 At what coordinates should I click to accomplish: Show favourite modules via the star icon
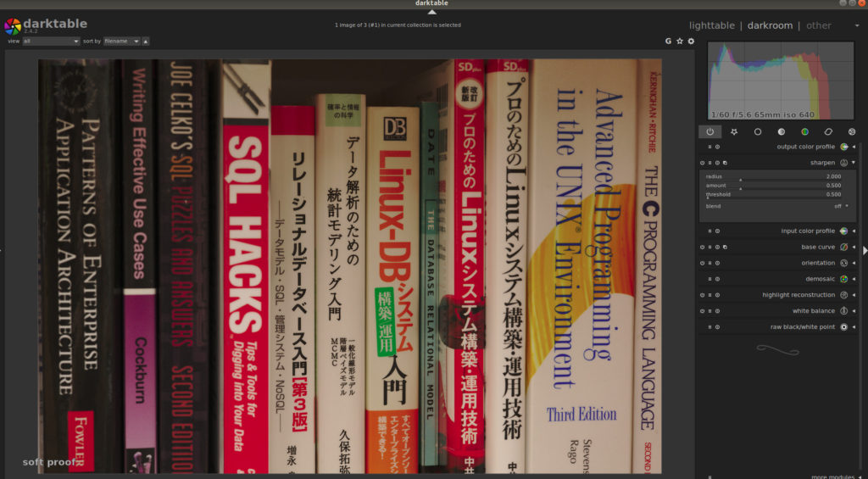pyautogui.click(x=733, y=131)
